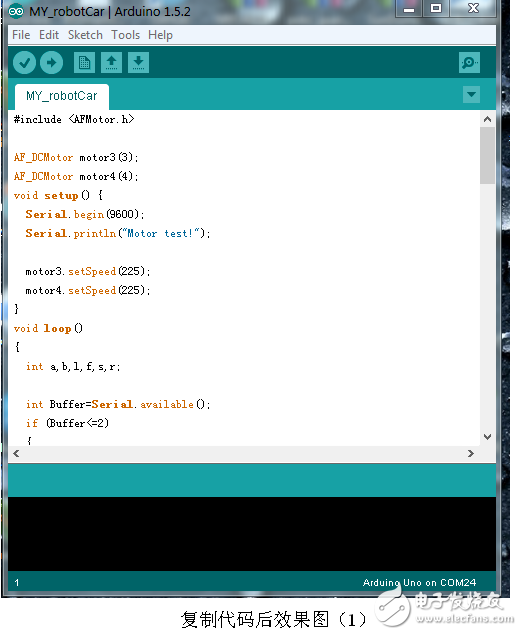Open the Serial Monitor magnifier icon
Viewport: 522px width, 635px height.
pos(469,63)
